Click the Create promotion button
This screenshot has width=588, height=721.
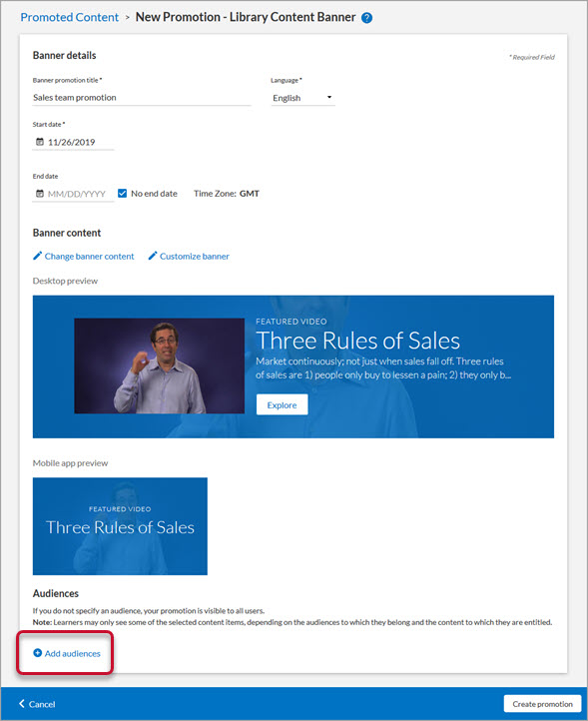coord(542,704)
